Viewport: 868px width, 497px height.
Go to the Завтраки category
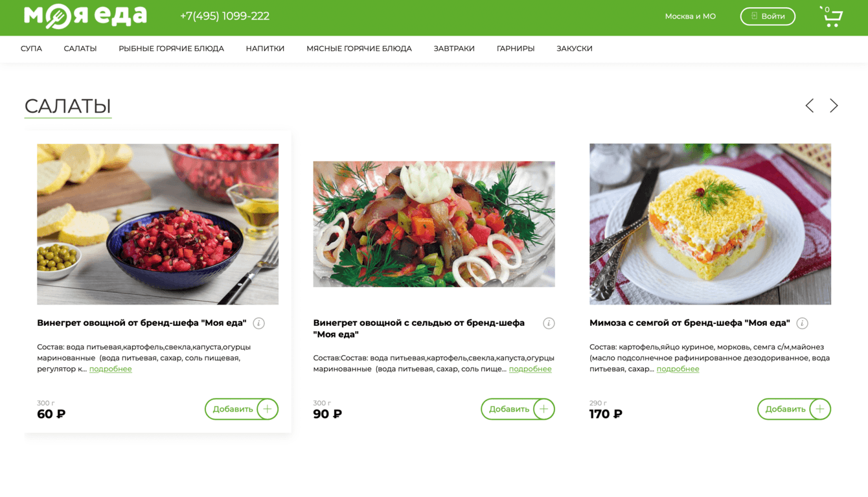[454, 49]
